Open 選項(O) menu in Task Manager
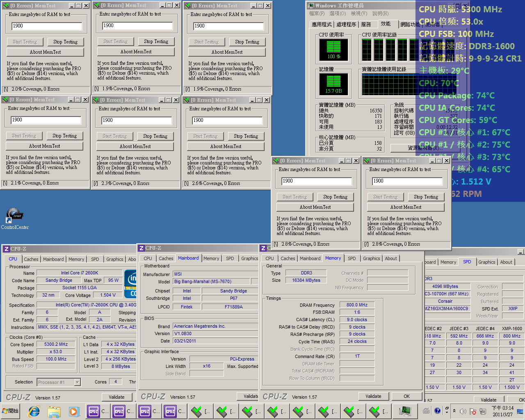 click(338, 14)
